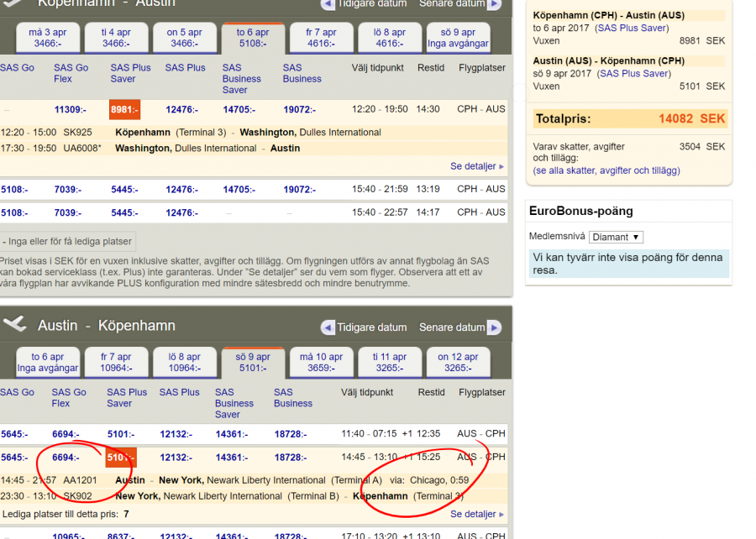This screenshot has height=539, width=756.
Task: Choose 5645:- SAS Go on 11:40 return flight
Action: click(x=14, y=435)
